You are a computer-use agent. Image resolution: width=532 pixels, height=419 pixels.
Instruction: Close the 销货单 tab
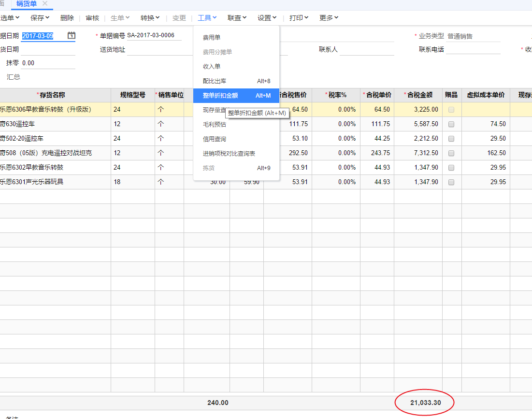(x=45, y=3)
